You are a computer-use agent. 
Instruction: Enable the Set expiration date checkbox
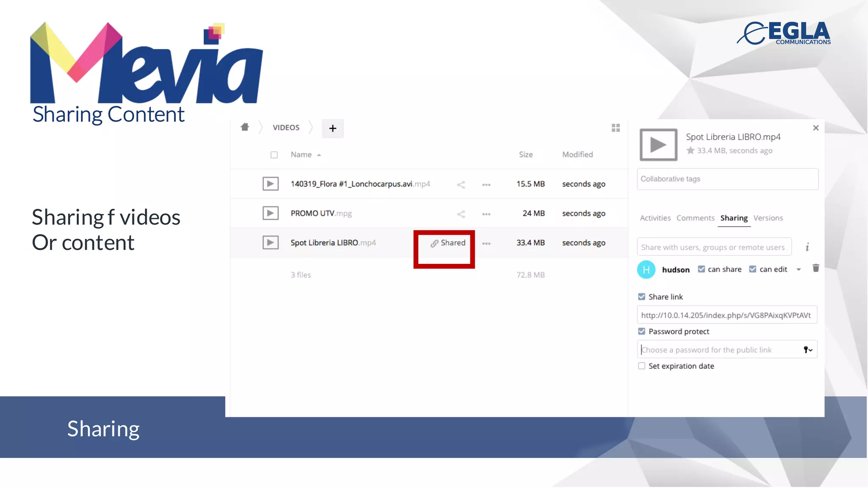(642, 366)
